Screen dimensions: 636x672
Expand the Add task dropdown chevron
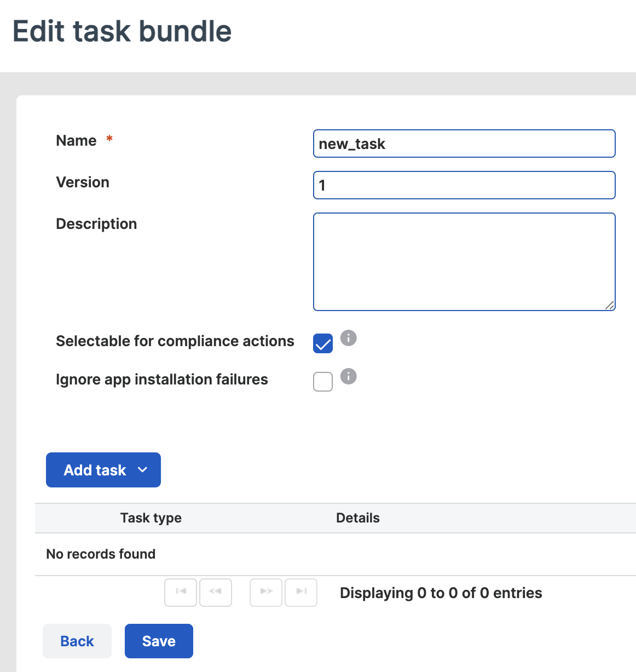click(x=142, y=470)
